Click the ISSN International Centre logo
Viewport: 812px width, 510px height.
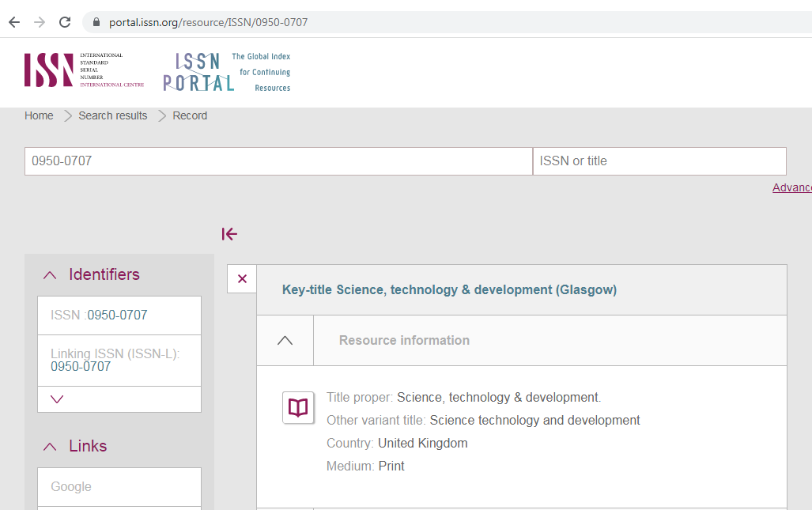pyautogui.click(x=74, y=70)
